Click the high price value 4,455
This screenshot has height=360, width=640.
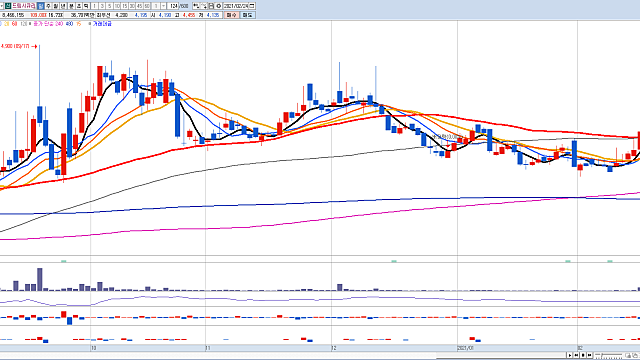click(189, 15)
